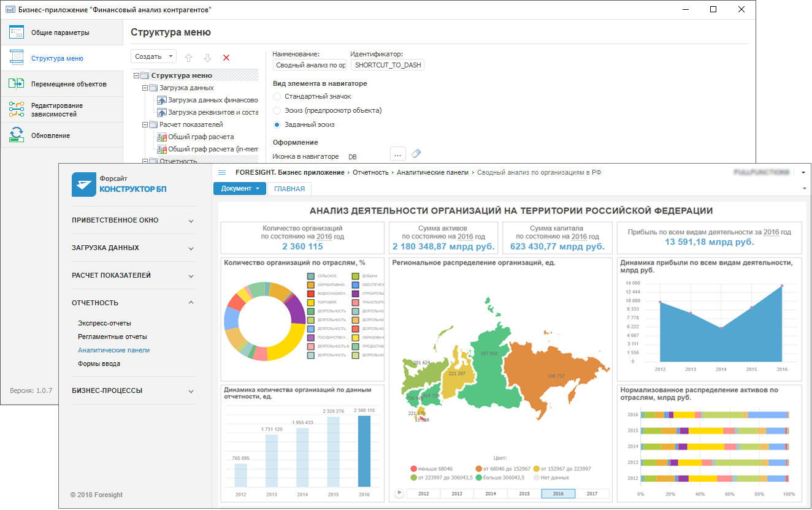Collapse the ОТЧЕТНОСТЬ menu section
The height and width of the screenshot is (510, 812).
[x=191, y=303]
